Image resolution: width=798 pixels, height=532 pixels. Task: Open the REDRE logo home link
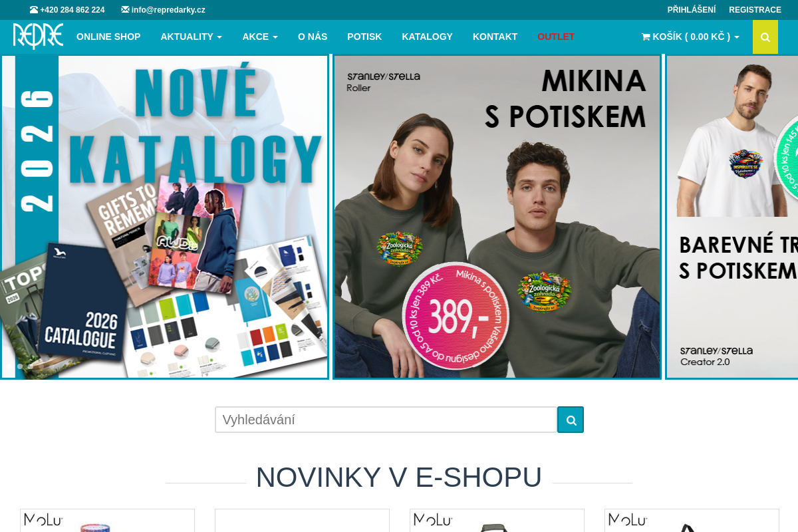(x=38, y=37)
